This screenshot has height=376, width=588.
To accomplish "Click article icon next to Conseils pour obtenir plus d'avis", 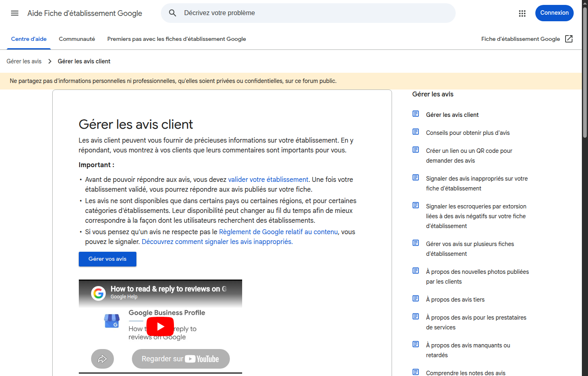I will [416, 132].
